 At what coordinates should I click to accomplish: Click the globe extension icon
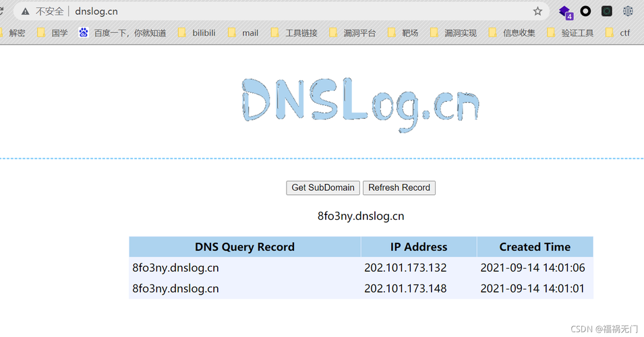(628, 11)
